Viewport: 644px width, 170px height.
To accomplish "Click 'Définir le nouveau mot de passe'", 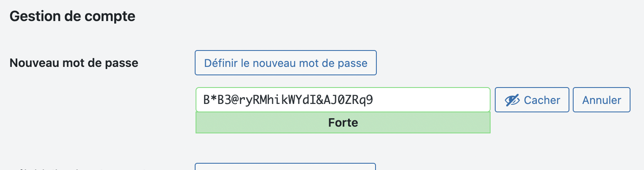I will [285, 63].
